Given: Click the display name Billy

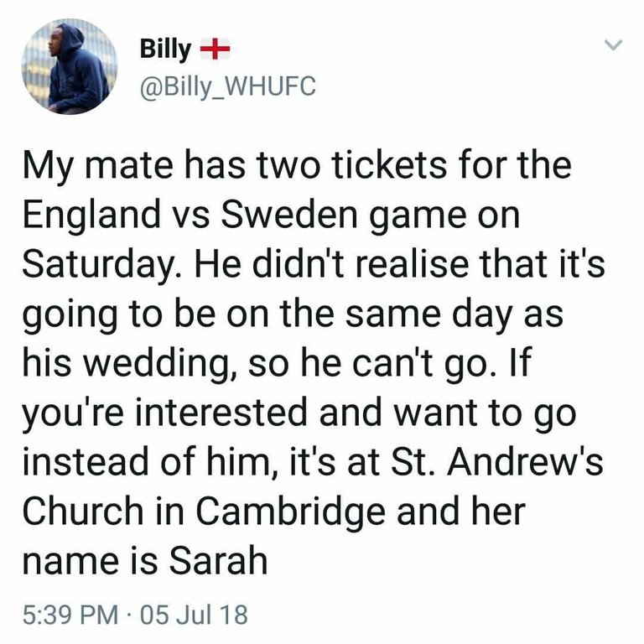Looking at the screenshot, I should 164,50.
